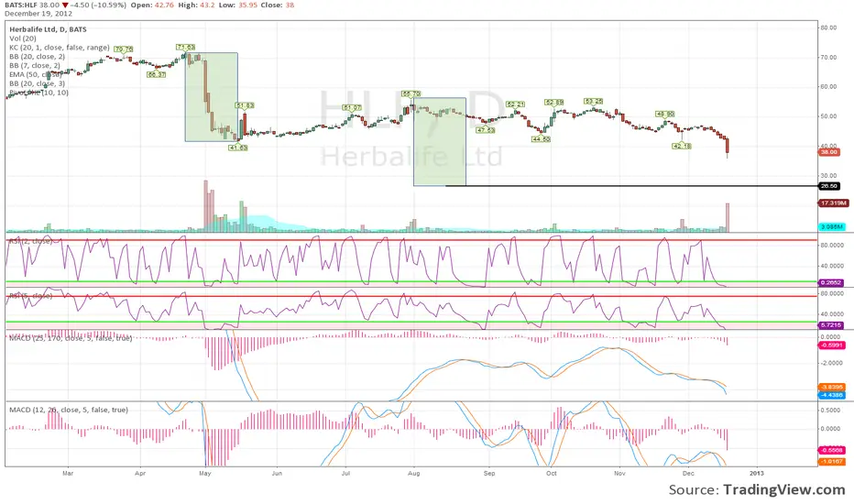Viewport: 854px width, 504px height.
Task: Click the 44.50 pivot low label
Action: [542, 139]
